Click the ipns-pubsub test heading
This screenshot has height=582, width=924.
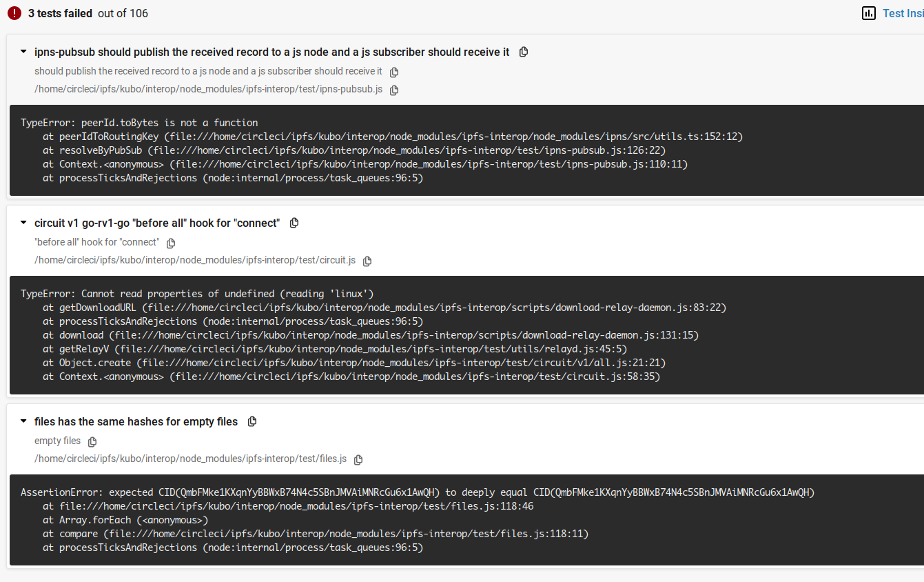[271, 52]
